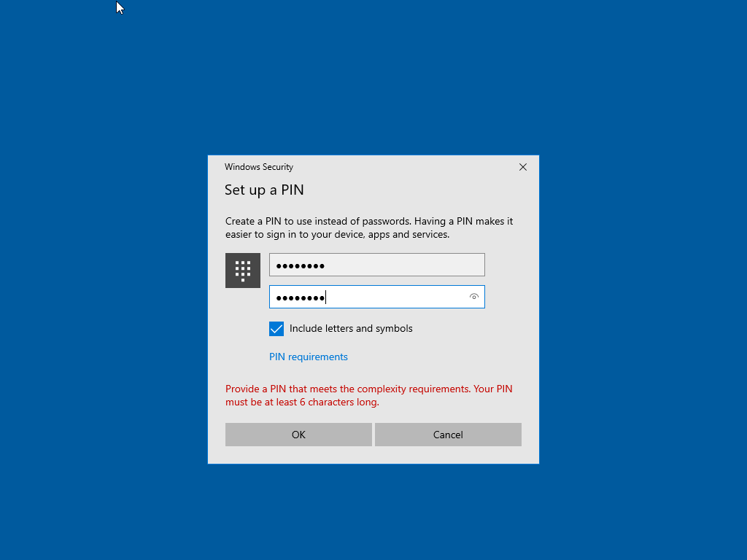747x560 pixels.
Task: Click the masked dots in the New PIN field
Action: pos(300,265)
